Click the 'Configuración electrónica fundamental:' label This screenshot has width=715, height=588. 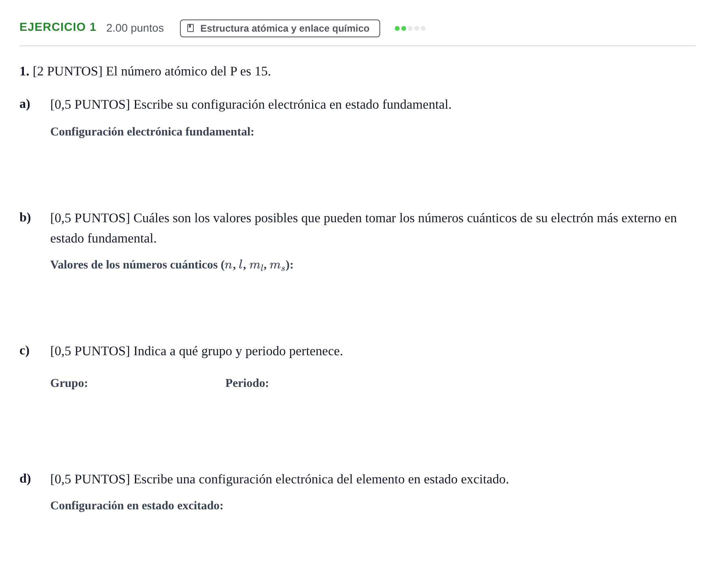click(152, 132)
